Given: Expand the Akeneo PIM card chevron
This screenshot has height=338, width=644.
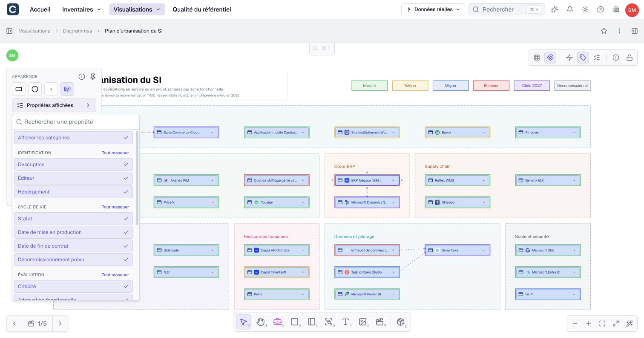Looking at the screenshot, I should point(212,180).
